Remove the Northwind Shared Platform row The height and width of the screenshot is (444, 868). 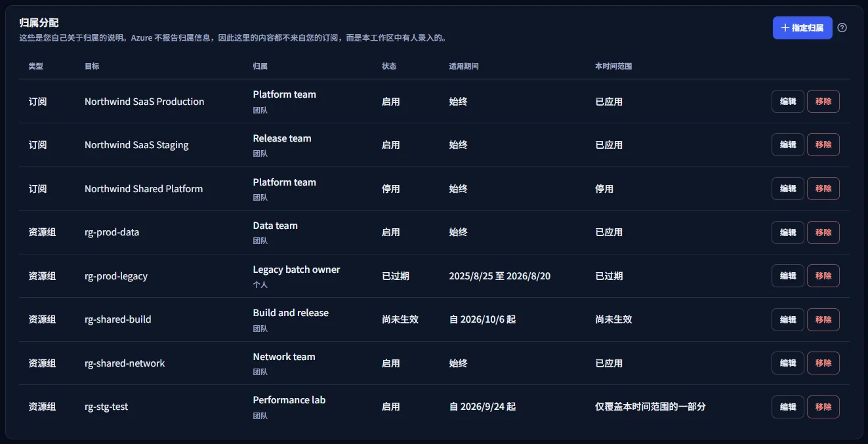(x=823, y=189)
